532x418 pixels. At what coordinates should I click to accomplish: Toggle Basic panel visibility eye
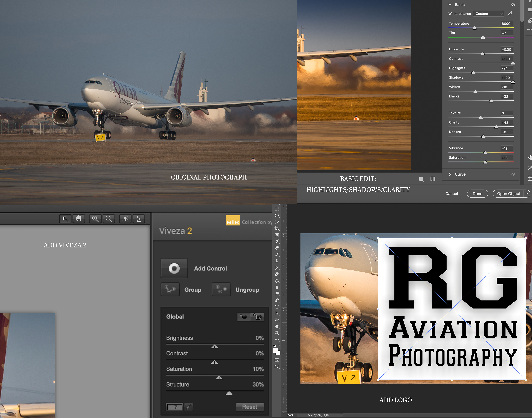(x=513, y=4)
